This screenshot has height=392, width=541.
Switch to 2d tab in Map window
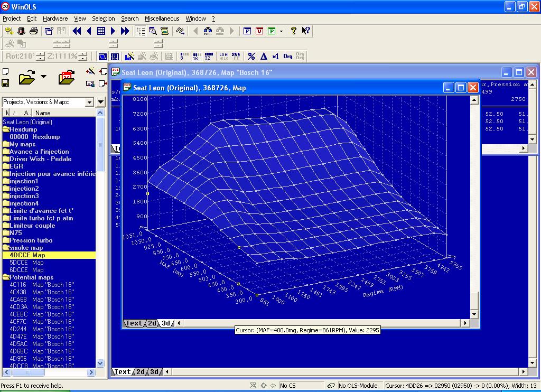pos(152,323)
